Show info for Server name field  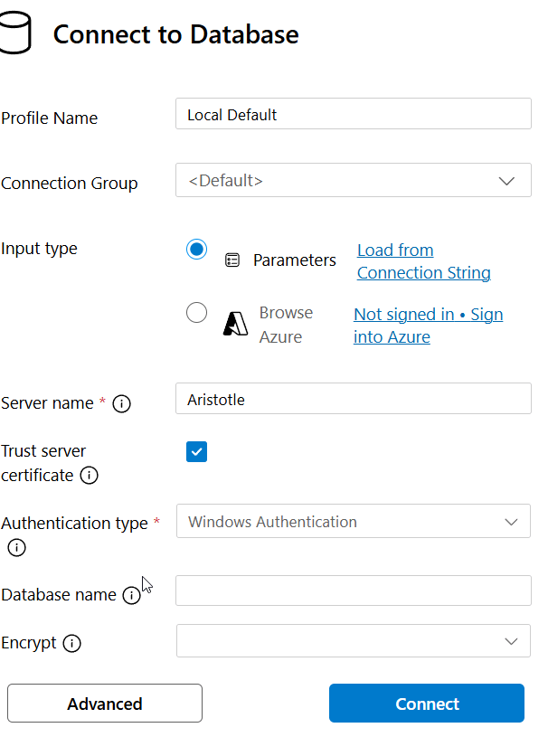122,404
